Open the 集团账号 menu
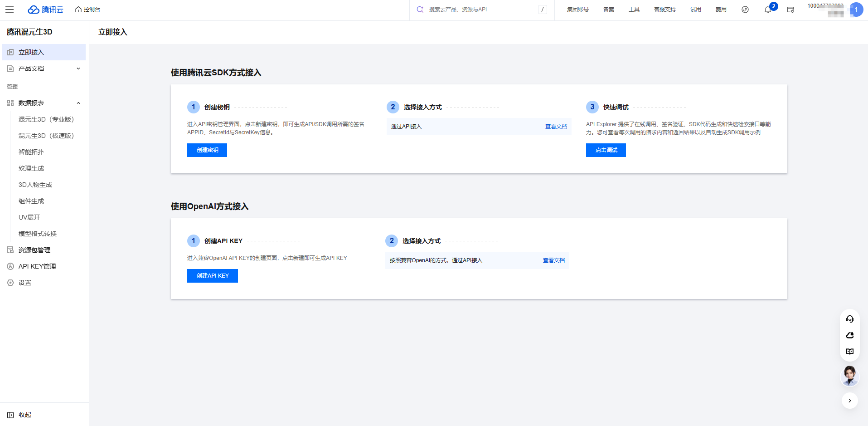 [578, 10]
